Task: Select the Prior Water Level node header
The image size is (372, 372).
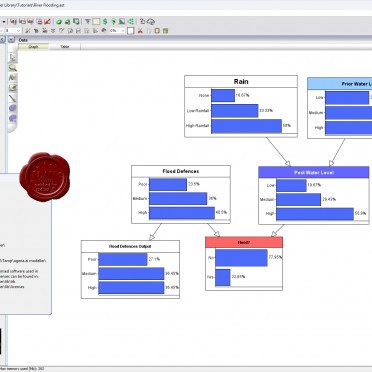Action: (340, 84)
